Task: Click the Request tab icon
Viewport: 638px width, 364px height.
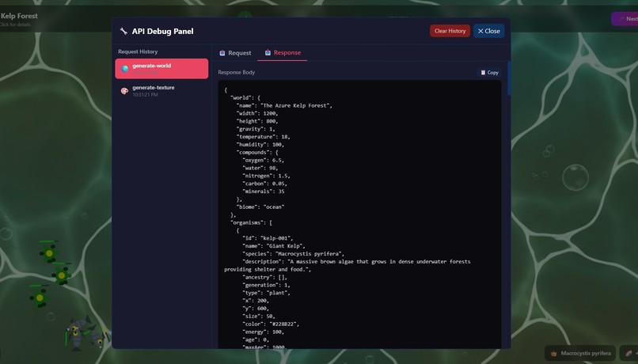Action: 222,53
